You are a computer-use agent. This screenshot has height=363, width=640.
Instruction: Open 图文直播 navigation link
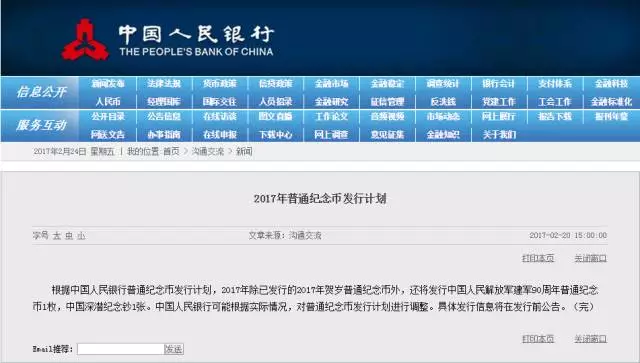[276, 117]
